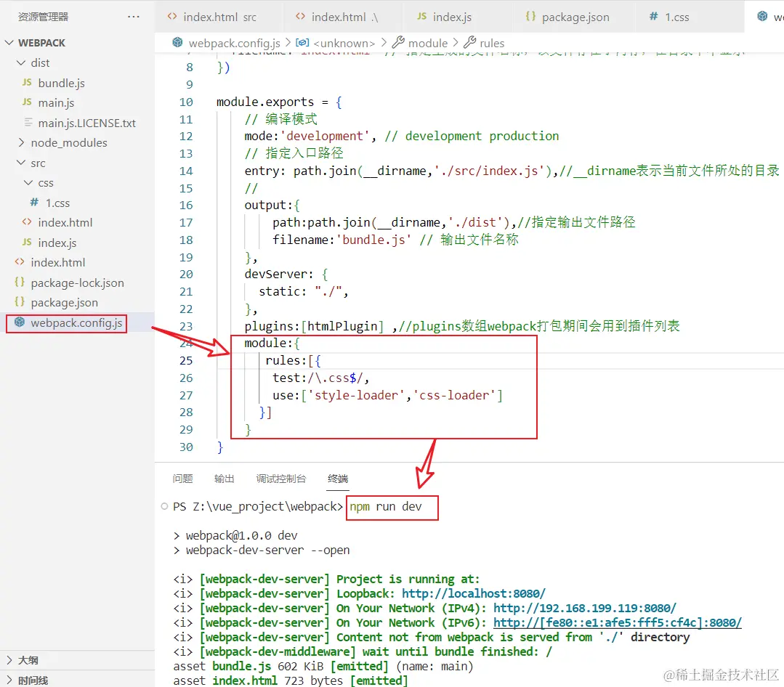
Task: Click devServer key on line 20
Action: pos(275,275)
